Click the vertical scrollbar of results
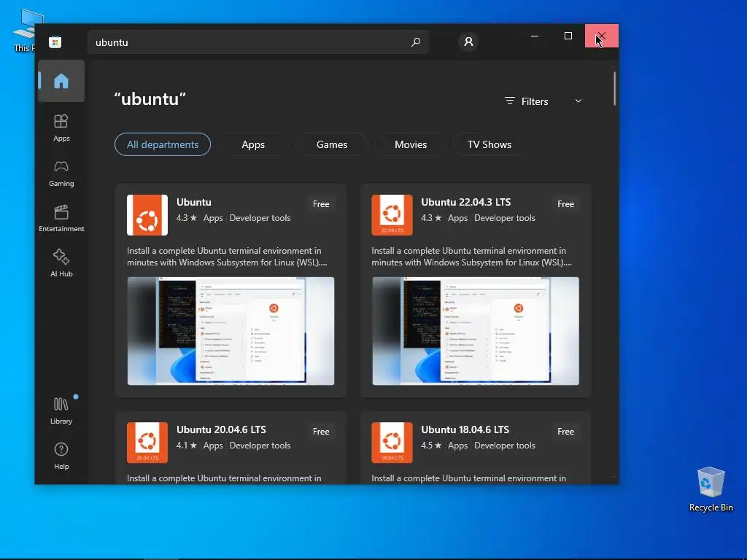 point(614,88)
